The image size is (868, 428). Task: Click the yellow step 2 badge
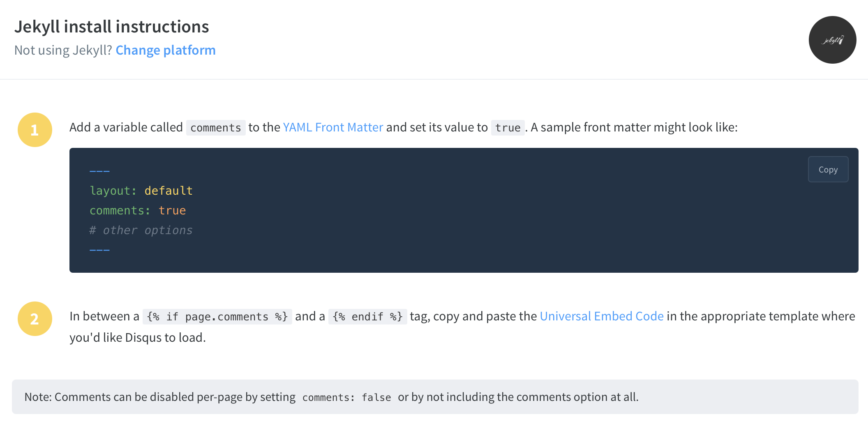pyautogui.click(x=35, y=318)
